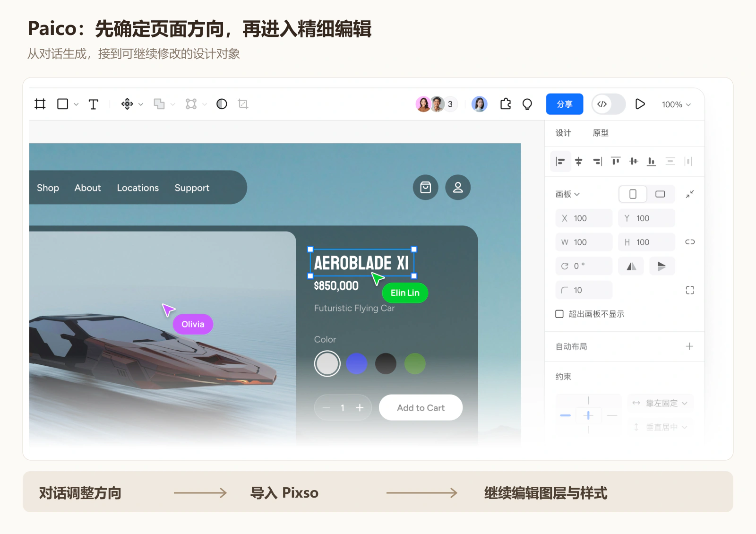This screenshot has height=534, width=756.
Task: Expand the 画板 type dropdown
Action: [567, 194]
